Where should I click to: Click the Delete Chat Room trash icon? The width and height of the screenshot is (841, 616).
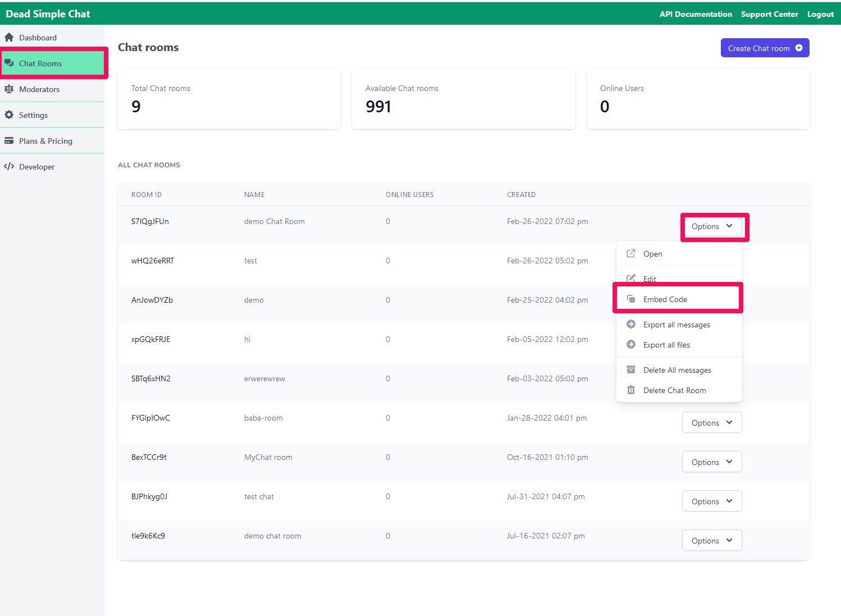click(x=631, y=390)
